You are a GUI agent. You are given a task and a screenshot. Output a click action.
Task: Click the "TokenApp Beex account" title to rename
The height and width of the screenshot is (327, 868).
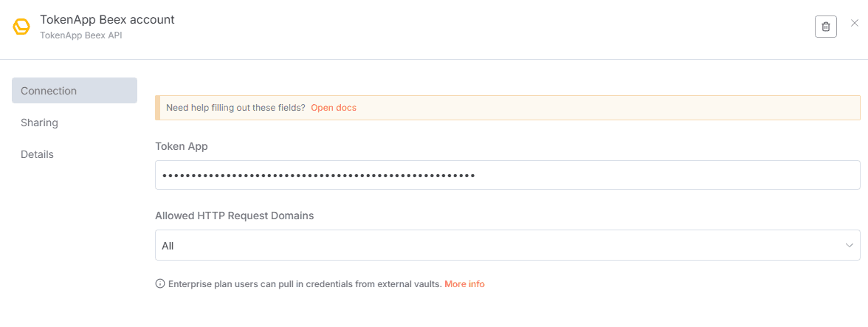(107, 20)
